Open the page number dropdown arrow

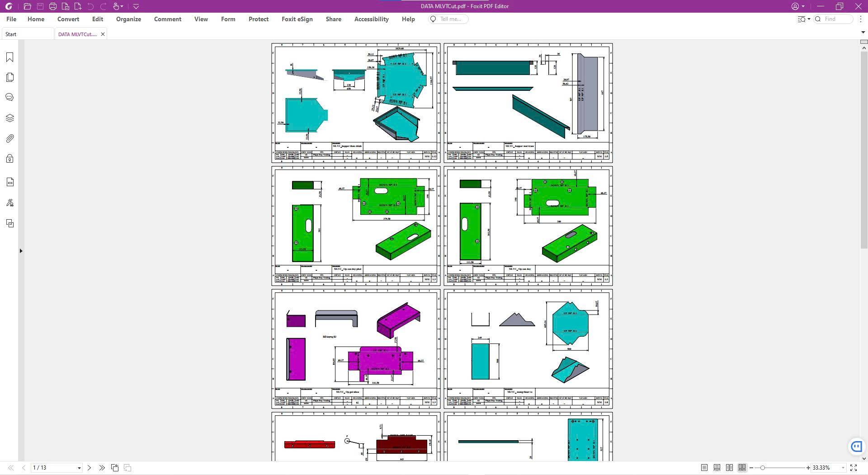pyautogui.click(x=79, y=468)
